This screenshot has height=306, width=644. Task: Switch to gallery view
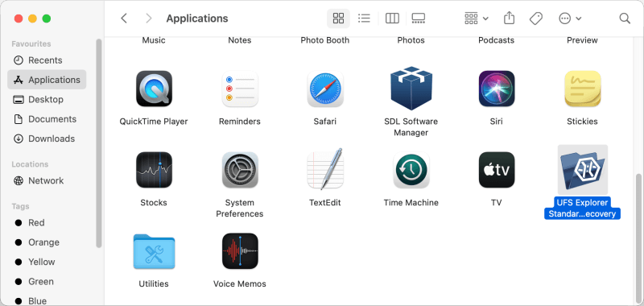tap(418, 19)
